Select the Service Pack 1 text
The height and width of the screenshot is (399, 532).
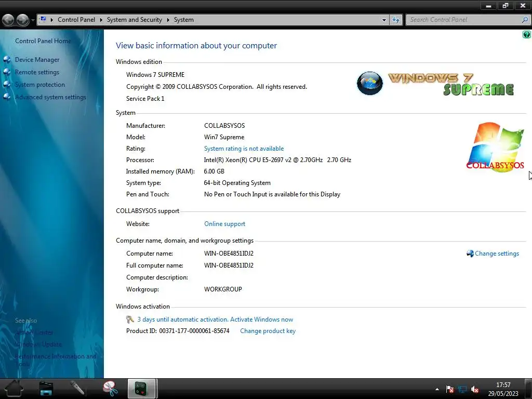[145, 99]
